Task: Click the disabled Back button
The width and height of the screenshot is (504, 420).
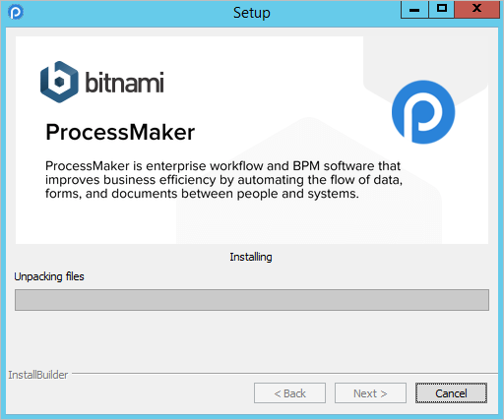Action: 289,393
